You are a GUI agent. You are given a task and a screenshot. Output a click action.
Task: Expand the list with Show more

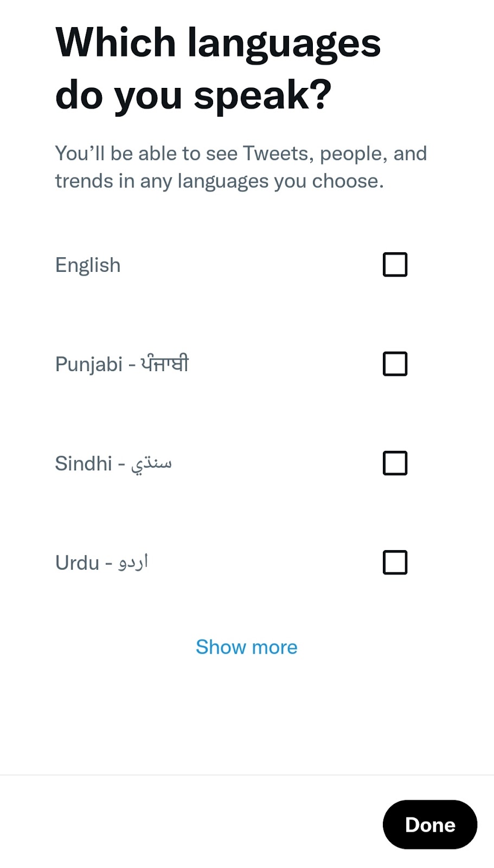pos(247,647)
